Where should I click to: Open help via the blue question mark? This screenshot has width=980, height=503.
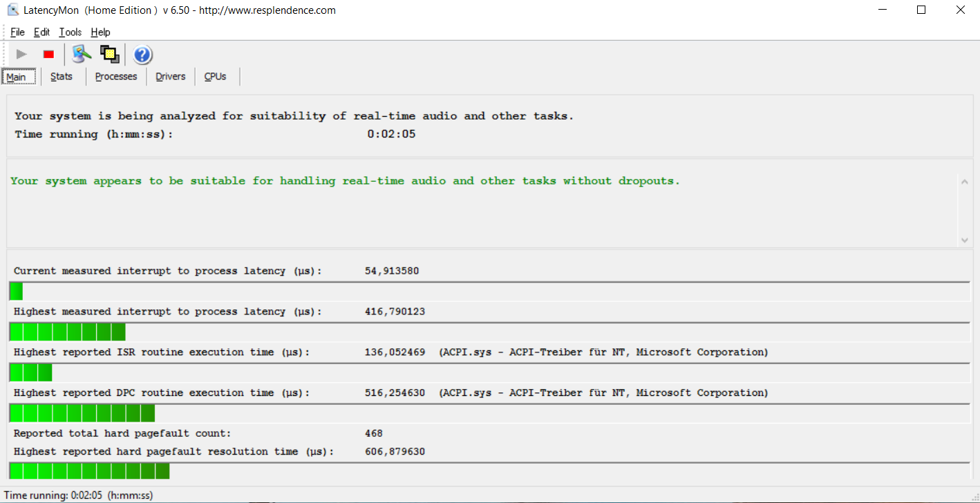point(142,55)
